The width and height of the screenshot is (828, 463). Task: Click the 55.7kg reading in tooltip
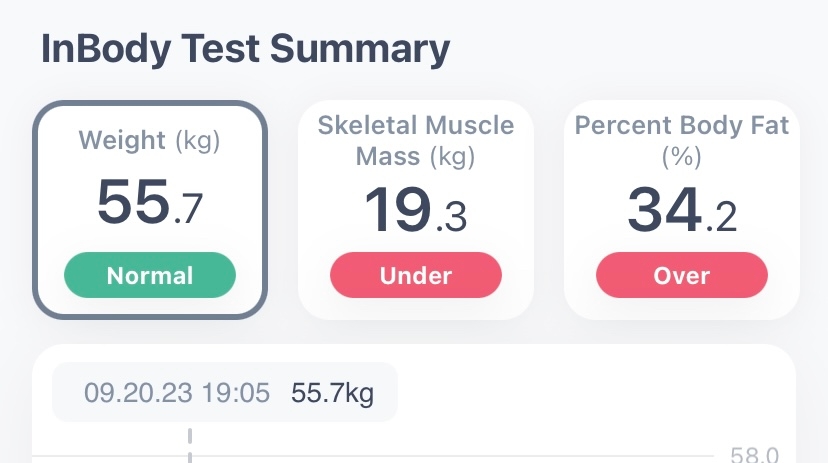click(x=332, y=393)
